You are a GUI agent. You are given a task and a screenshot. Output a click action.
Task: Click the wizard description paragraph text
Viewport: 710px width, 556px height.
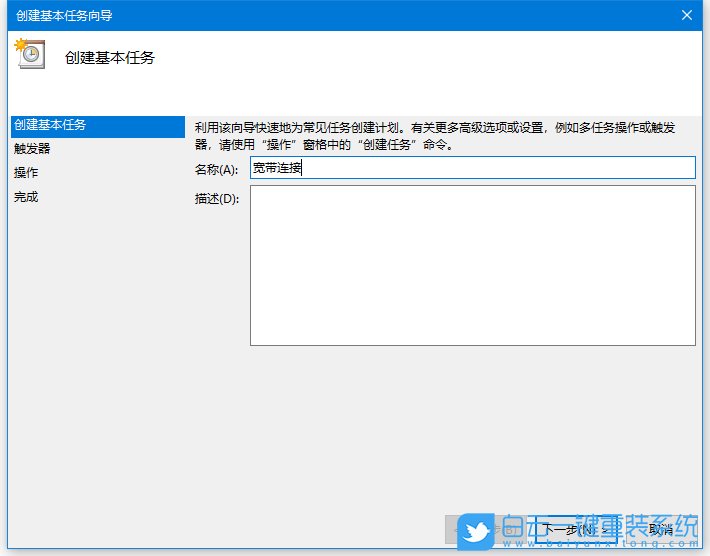(x=435, y=136)
